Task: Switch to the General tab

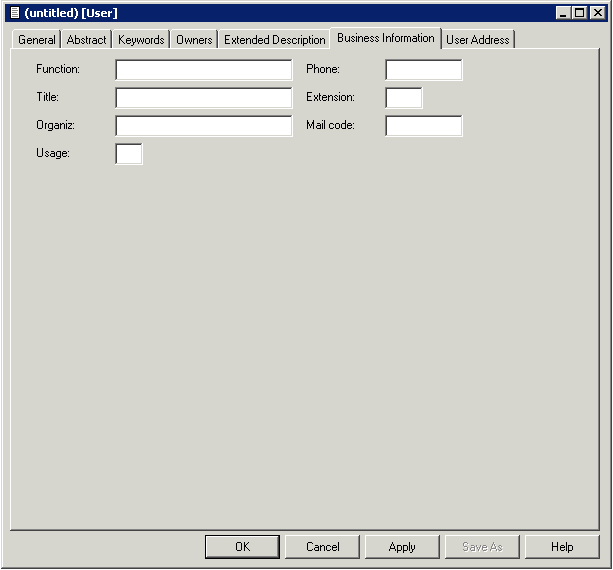Action: 37,40
